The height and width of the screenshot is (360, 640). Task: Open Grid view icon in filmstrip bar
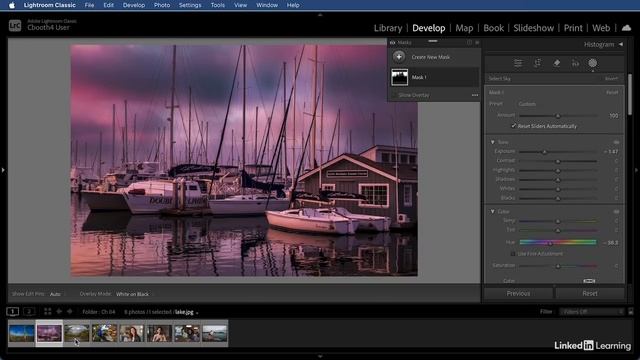[x=48, y=311]
